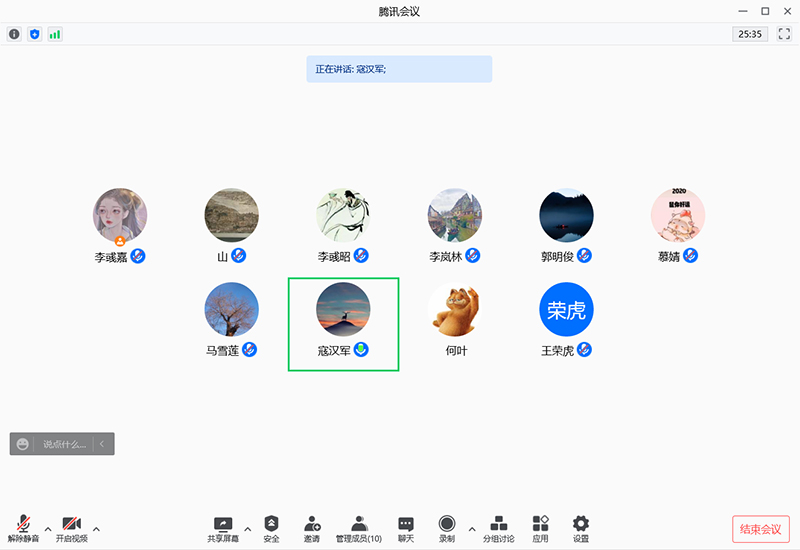
Task: Click the Invite (邀请) icon
Action: pos(312,528)
